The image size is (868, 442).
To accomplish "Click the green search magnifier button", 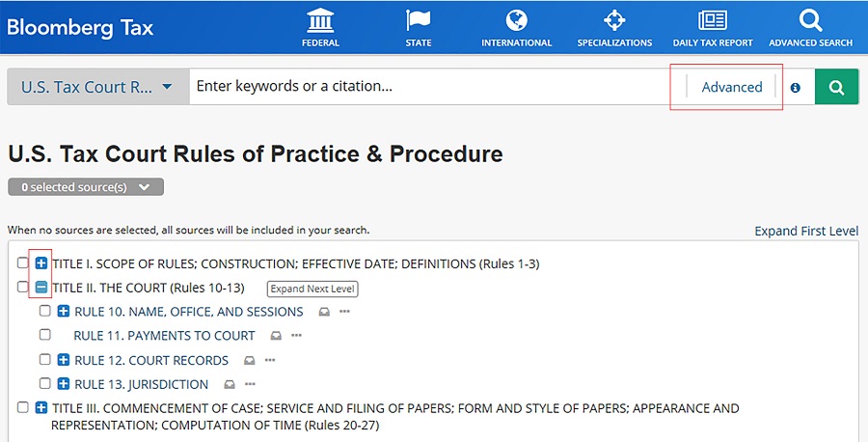I will tap(836, 87).
